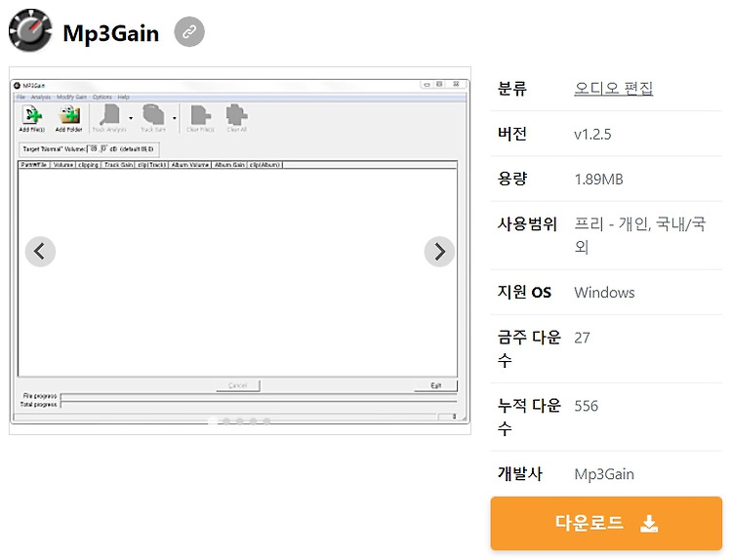
Task: Click the Mp3Gain app logo icon
Action: (x=30, y=30)
